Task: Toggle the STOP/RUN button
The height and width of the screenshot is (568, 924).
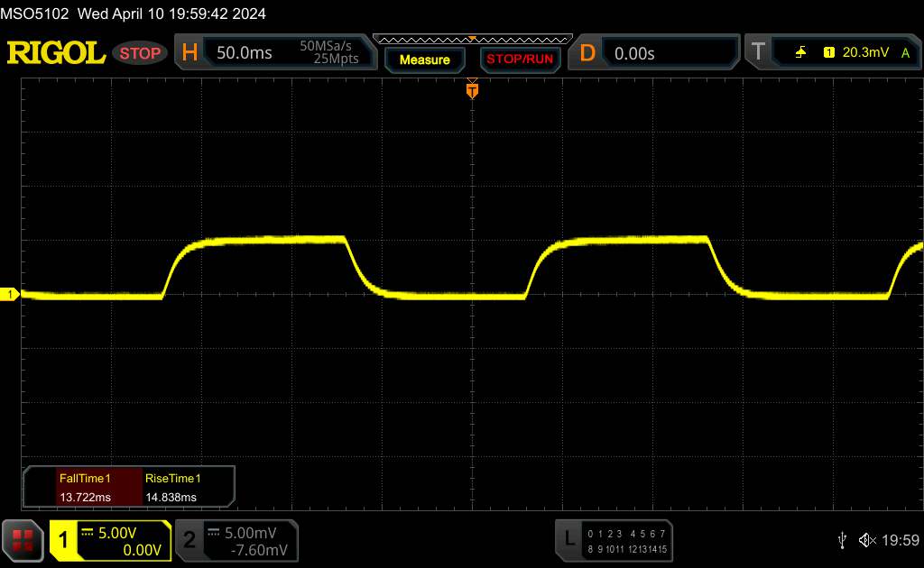Action: (520, 60)
